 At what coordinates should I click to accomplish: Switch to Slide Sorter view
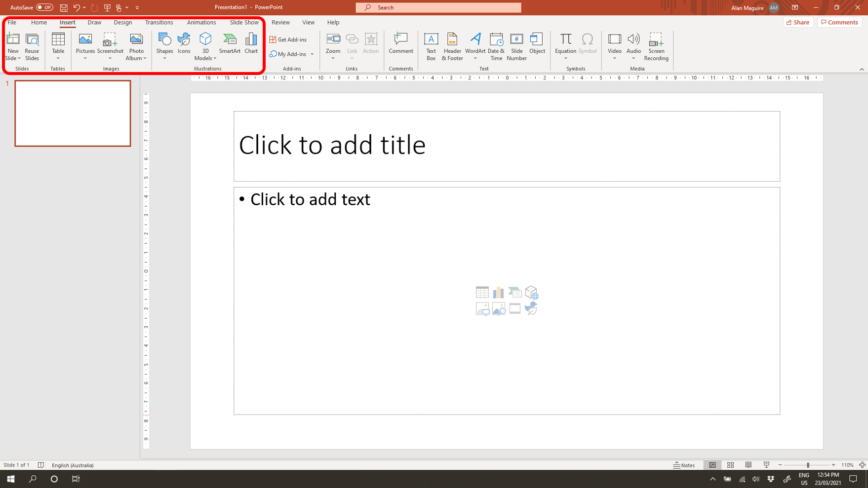tap(730, 465)
